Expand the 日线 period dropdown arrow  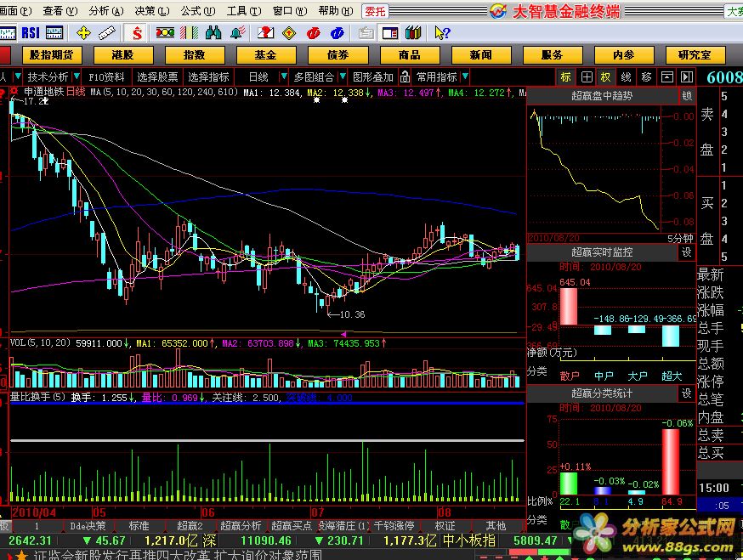(283, 76)
